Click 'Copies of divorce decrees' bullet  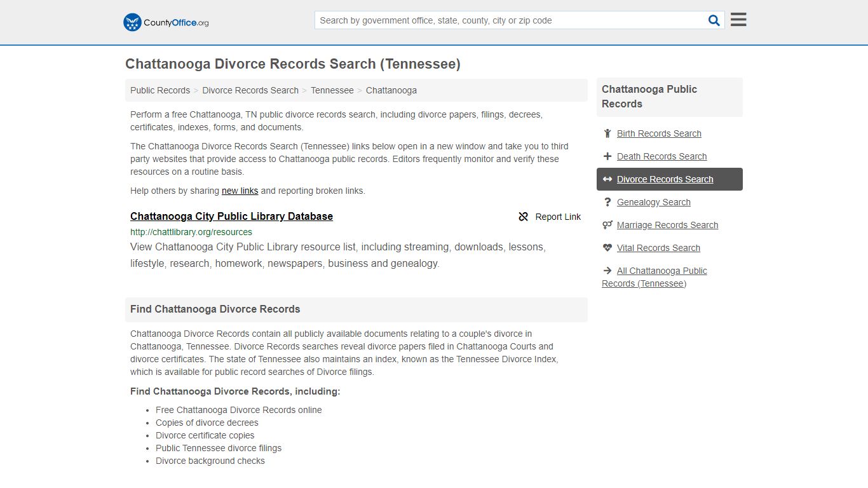click(207, 423)
